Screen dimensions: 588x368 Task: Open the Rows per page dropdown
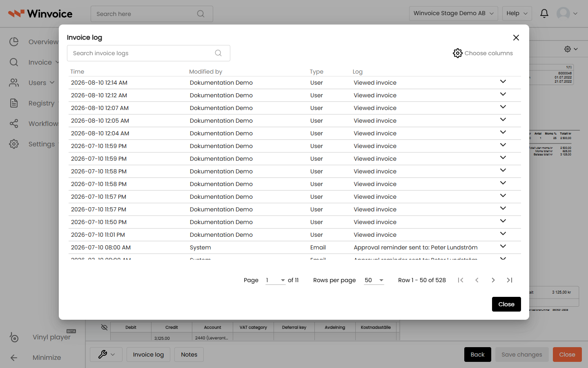click(374, 280)
